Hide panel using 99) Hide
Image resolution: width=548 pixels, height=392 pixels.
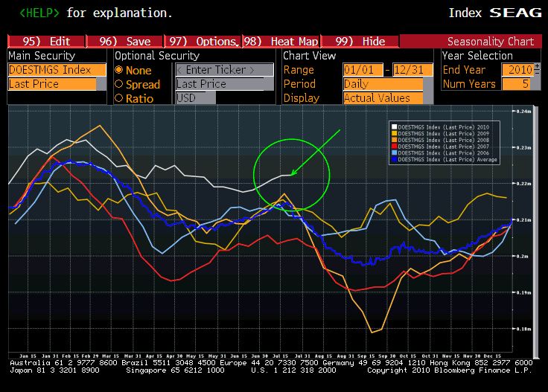[360, 42]
